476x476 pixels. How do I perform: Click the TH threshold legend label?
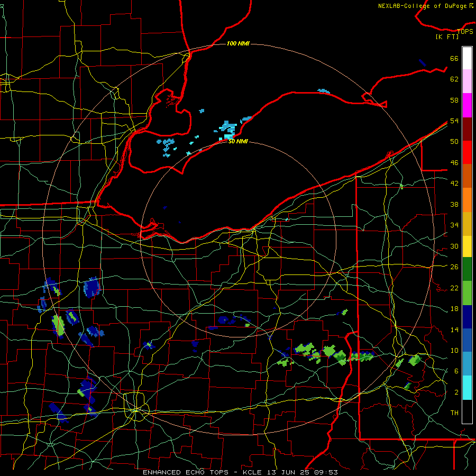coord(454,413)
